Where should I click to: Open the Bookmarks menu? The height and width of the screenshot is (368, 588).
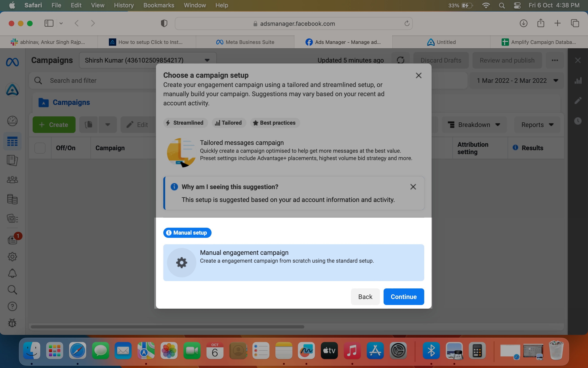click(x=159, y=5)
